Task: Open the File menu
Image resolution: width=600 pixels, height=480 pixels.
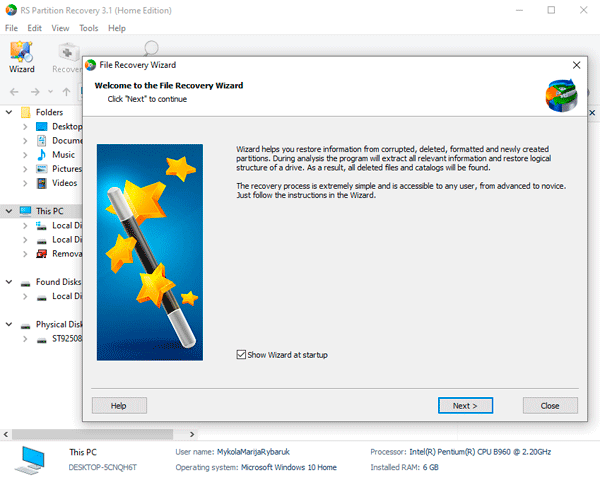Action: point(11,28)
